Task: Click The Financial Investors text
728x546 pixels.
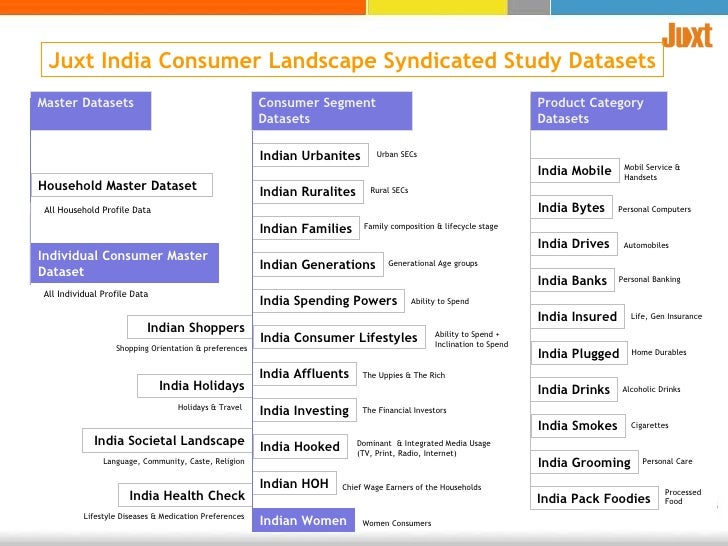Action: click(404, 410)
